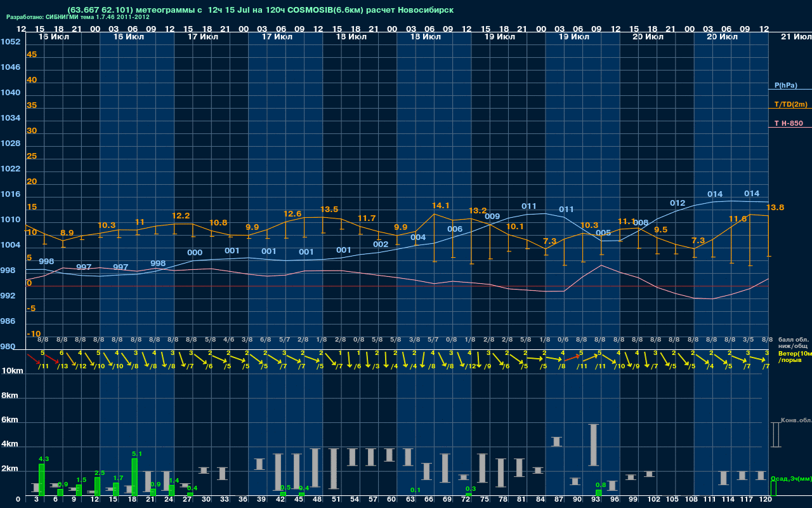Select the P(hPa) legend label
Viewport: 812px width, 508px height.
[x=786, y=85]
